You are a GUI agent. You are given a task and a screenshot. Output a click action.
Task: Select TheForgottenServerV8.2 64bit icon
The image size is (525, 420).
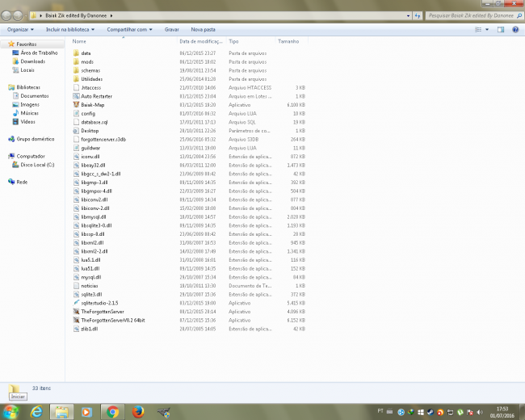[x=76, y=320]
